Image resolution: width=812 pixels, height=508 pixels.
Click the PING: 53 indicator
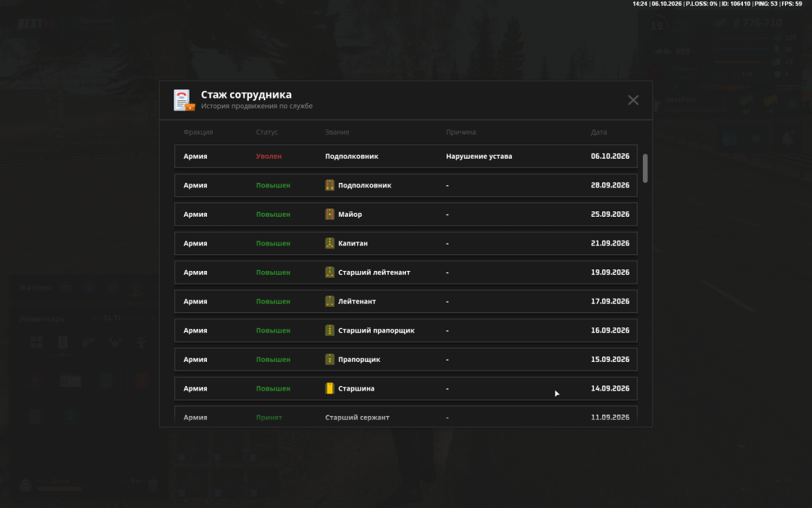tap(766, 4)
